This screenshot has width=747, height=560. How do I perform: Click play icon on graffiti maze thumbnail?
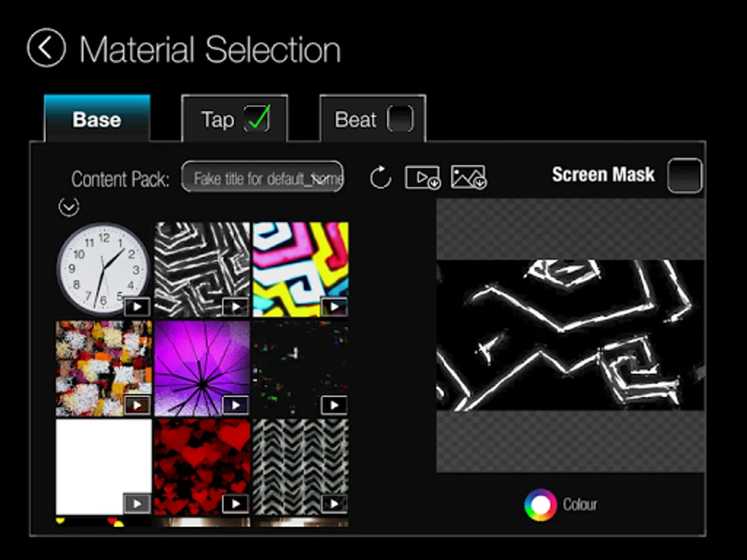(334, 306)
